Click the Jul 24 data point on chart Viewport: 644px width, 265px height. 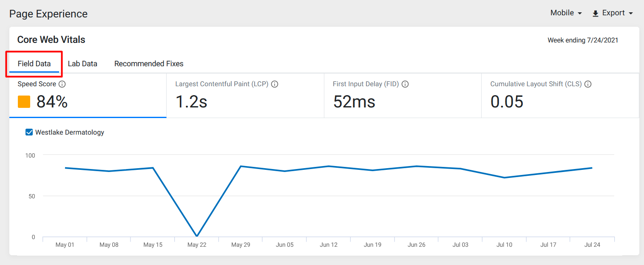[x=592, y=168]
